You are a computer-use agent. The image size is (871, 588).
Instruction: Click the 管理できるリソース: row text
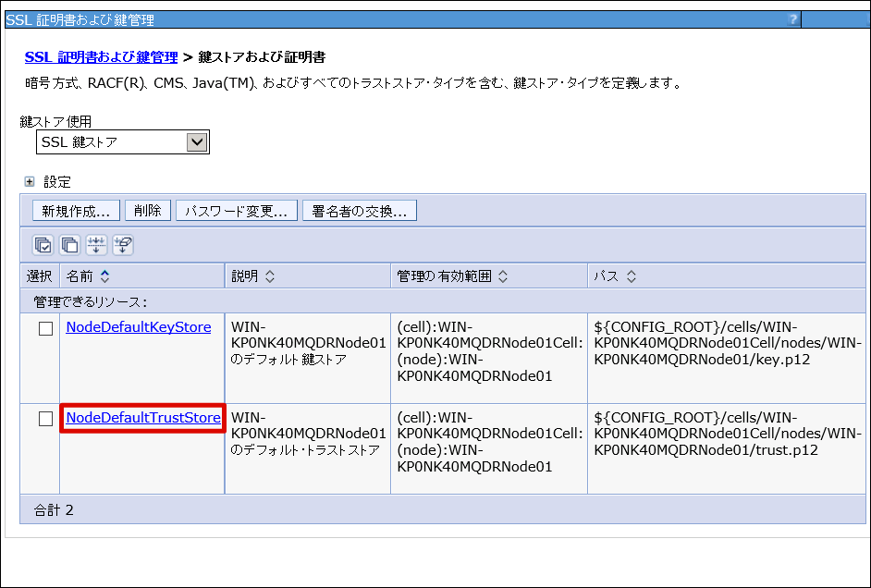tap(91, 302)
